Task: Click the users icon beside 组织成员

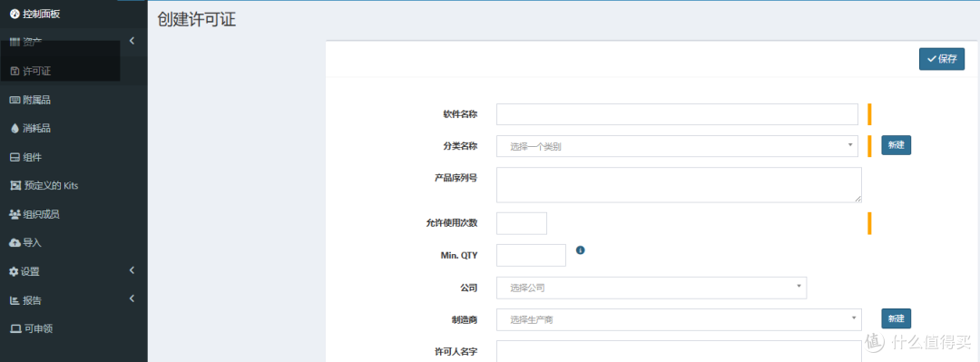Action: (15, 214)
